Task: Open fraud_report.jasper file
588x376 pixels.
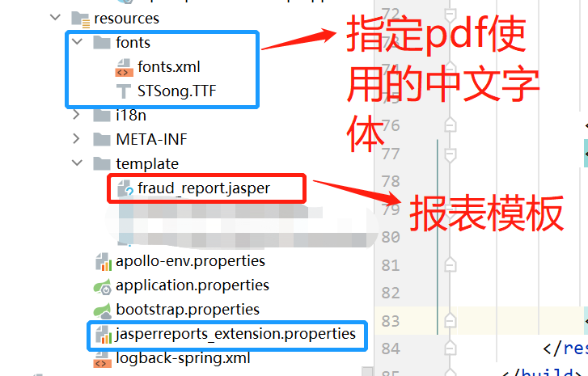Action: (x=204, y=188)
